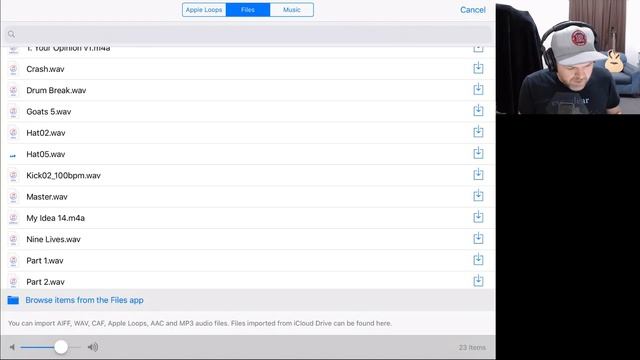Focus the search field
Screen dimensions: 640x360
248,34
